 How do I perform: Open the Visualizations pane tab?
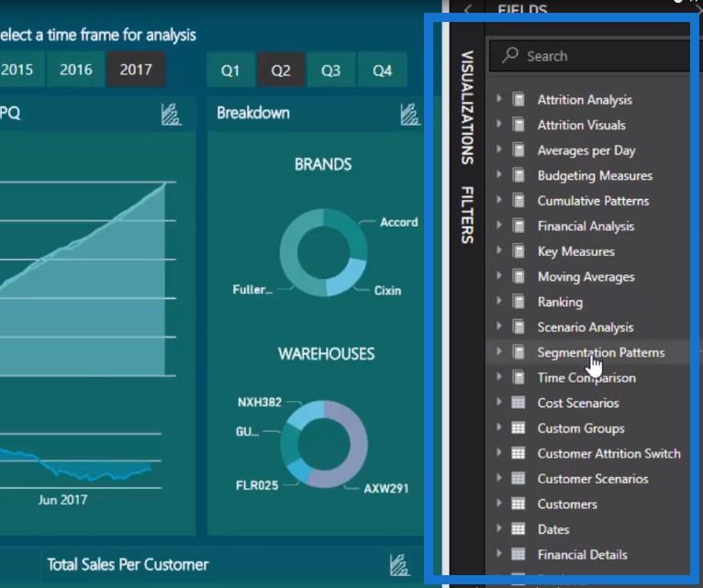pyautogui.click(x=468, y=107)
